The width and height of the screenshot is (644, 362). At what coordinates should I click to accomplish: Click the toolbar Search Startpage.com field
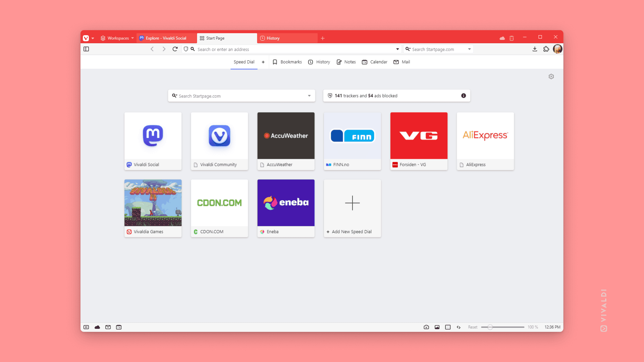pos(438,49)
